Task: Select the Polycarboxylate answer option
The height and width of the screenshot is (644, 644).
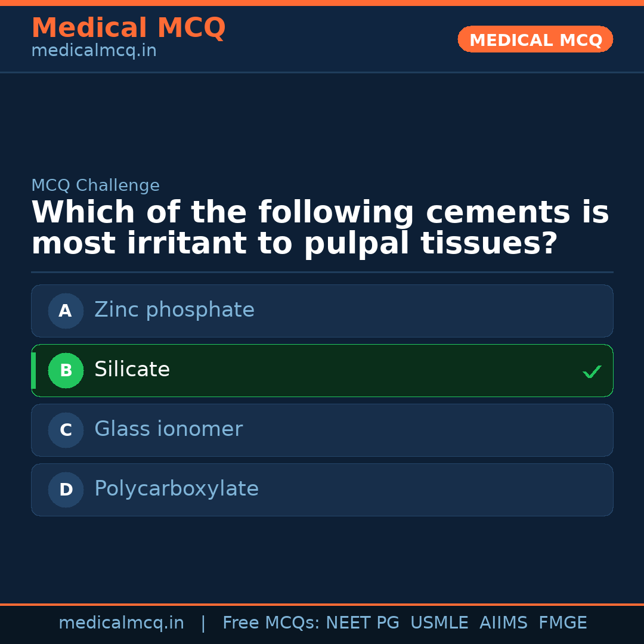Action: tap(322, 490)
